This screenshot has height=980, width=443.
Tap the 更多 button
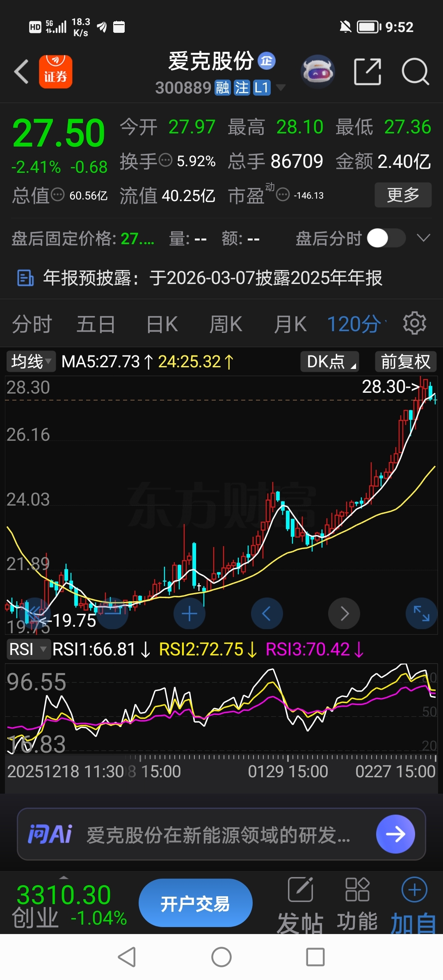click(403, 195)
